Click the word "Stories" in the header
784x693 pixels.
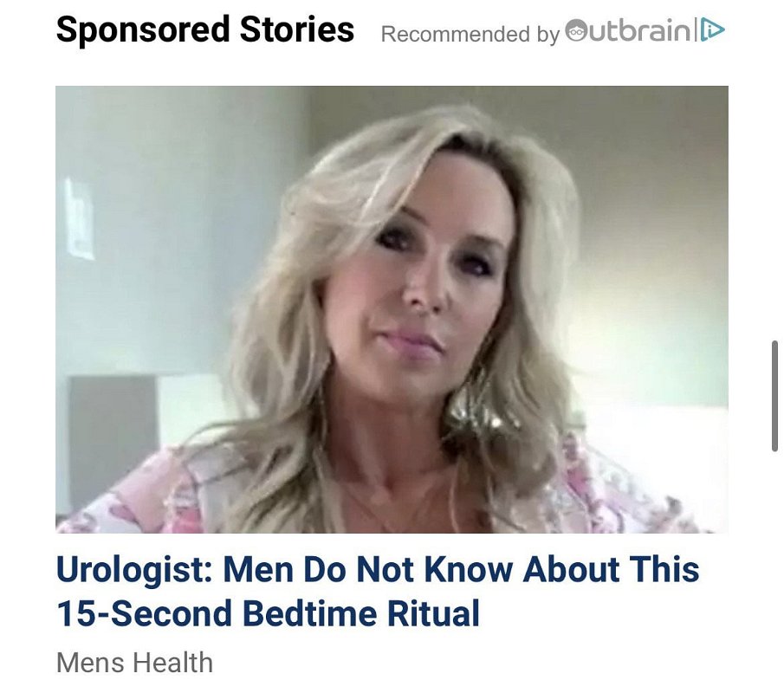(297, 29)
